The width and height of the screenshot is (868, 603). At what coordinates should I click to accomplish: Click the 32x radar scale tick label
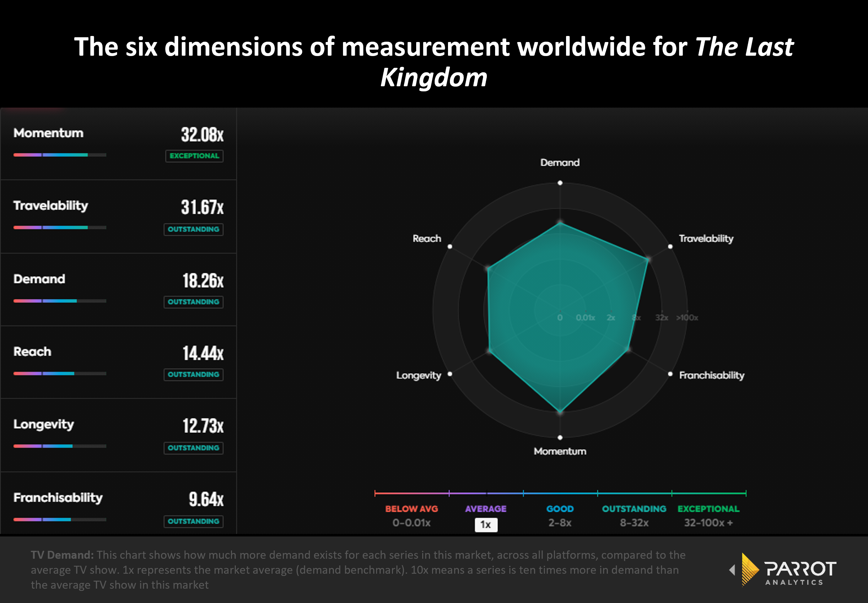click(x=661, y=317)
